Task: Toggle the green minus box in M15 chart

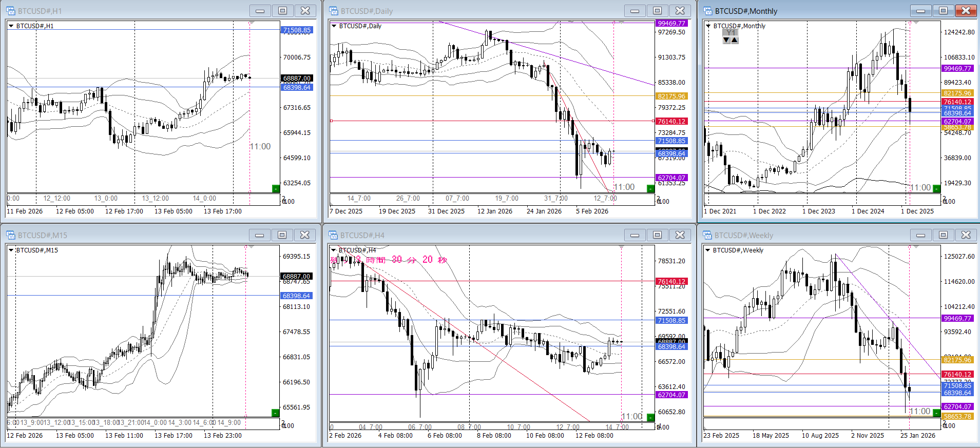Action: (275, 413)
